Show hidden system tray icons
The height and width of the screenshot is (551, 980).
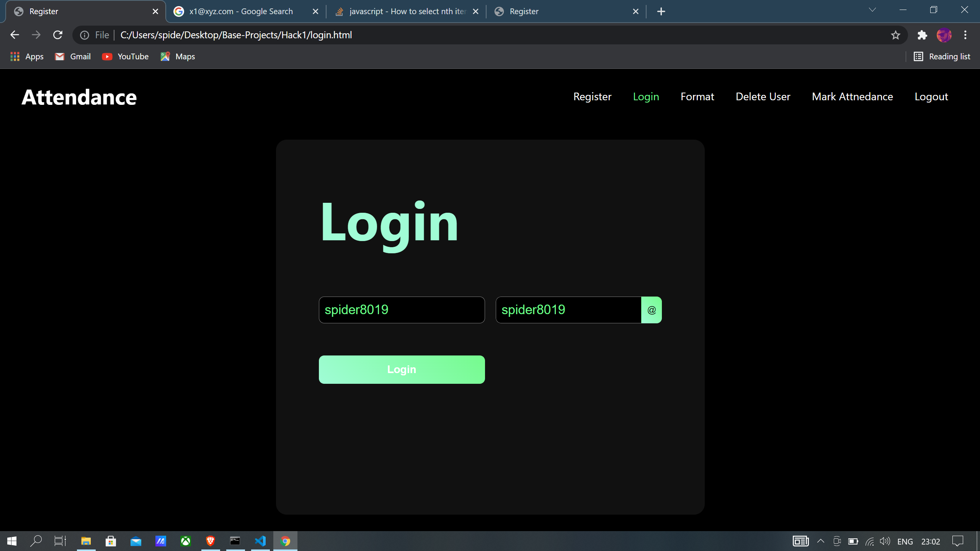820,541
